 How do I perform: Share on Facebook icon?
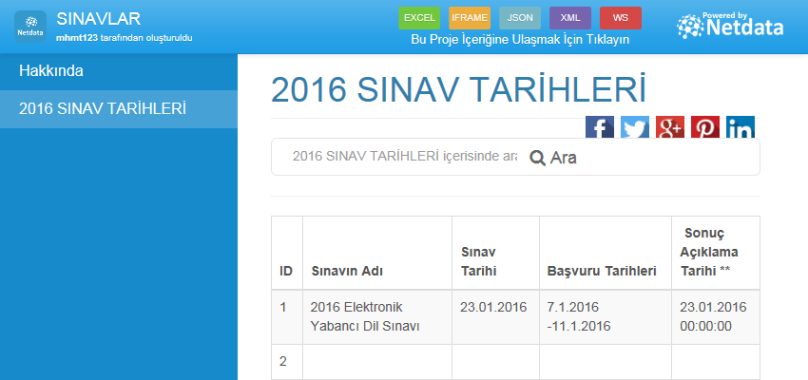pos(599,127)
